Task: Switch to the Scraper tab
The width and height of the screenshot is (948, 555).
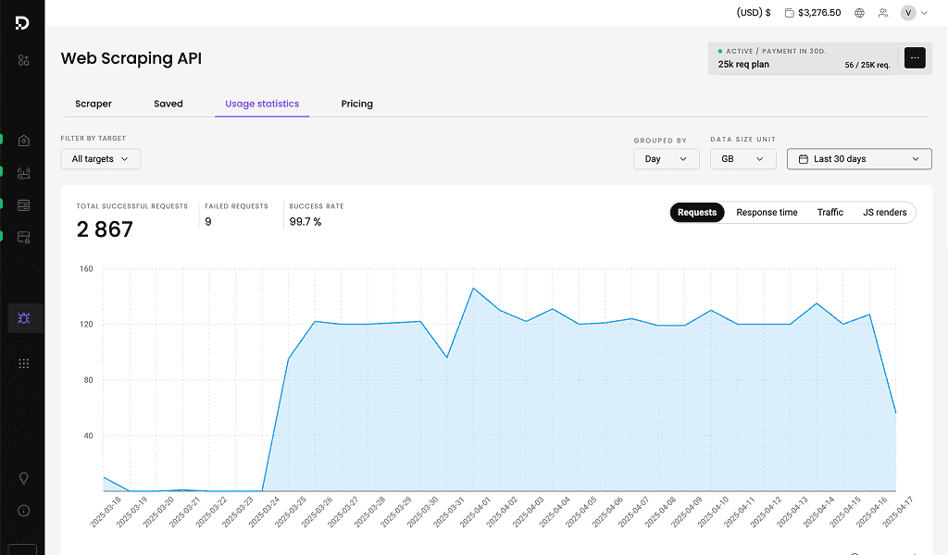Action: click(x=93, y=104)
